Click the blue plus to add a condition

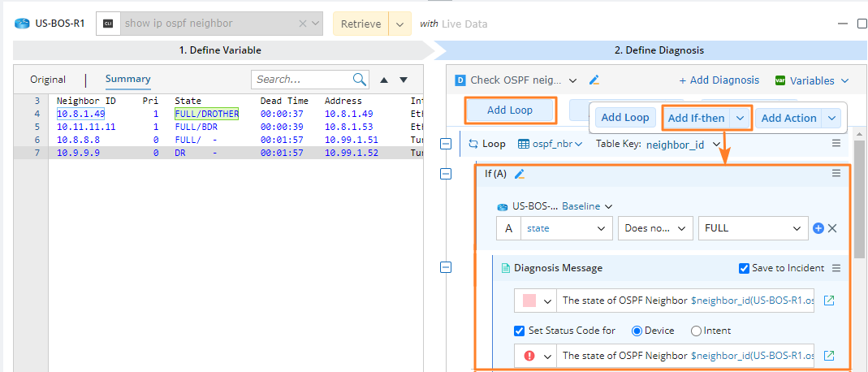[818, 229]
